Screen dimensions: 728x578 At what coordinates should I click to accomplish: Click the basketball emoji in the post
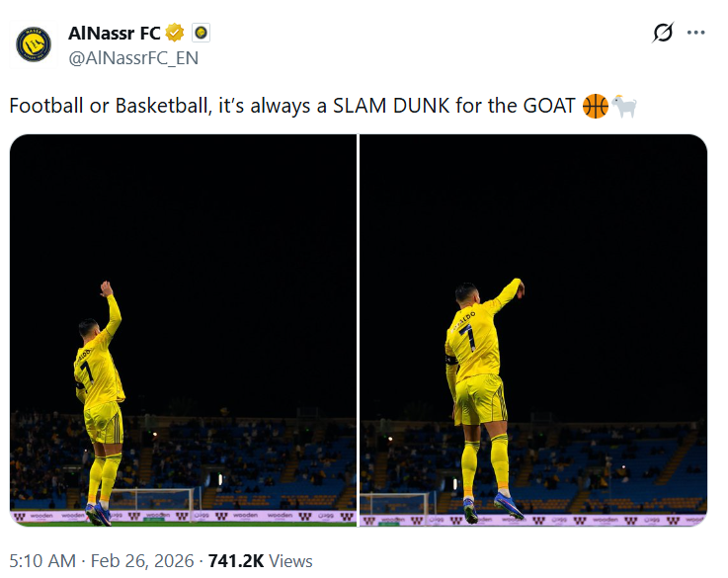tap(596, 106)
